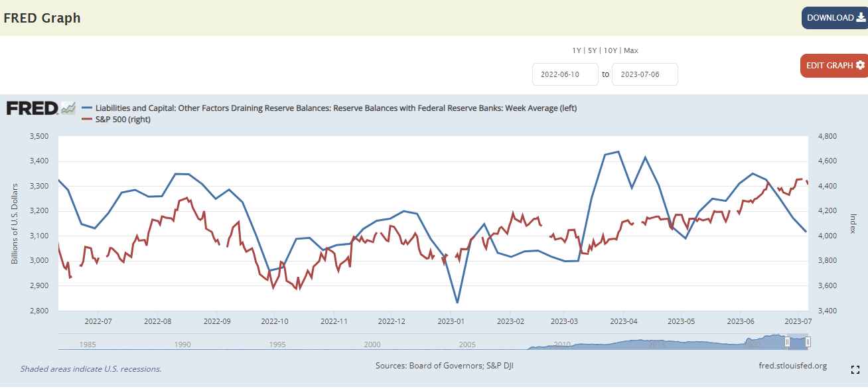Click the left handle of the range navigator
The height and width of the screenshot is (389, 868).
coord(787,342)
